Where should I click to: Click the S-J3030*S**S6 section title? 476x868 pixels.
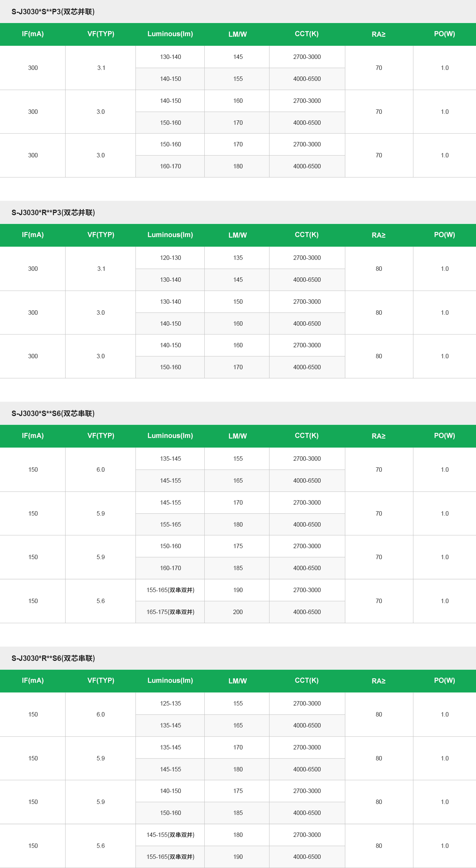point(53,414)
